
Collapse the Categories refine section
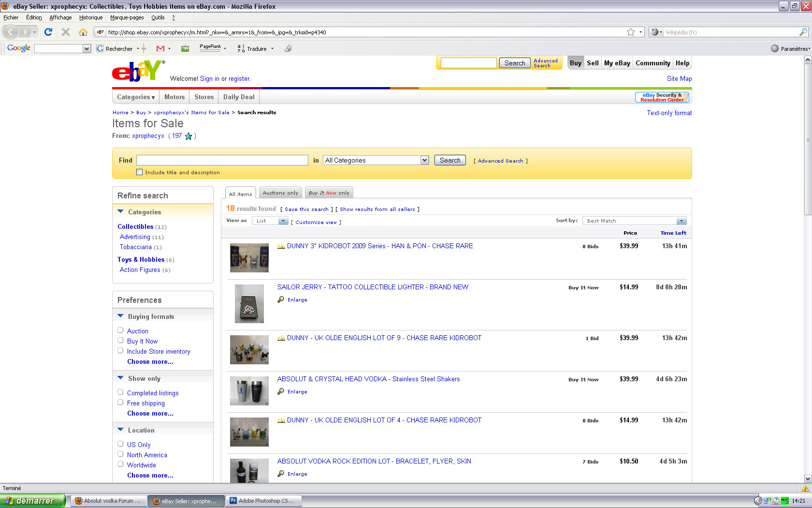point(120,211)
